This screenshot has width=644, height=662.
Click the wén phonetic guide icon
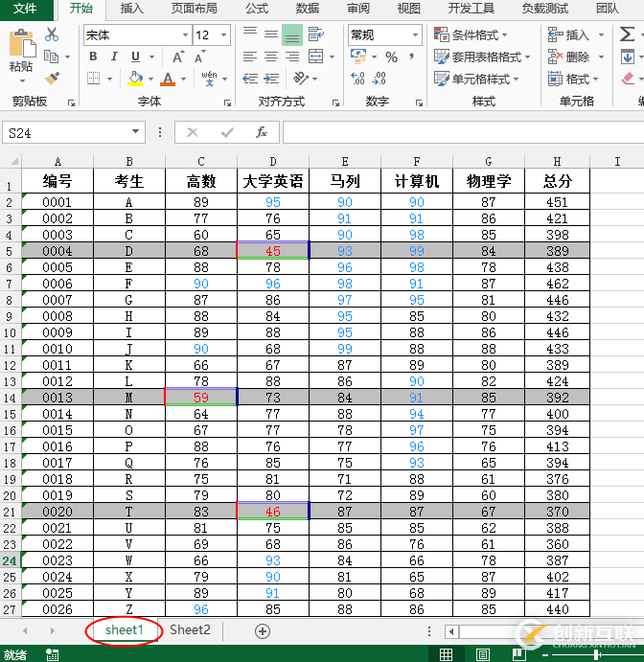[x=210, y=79]
